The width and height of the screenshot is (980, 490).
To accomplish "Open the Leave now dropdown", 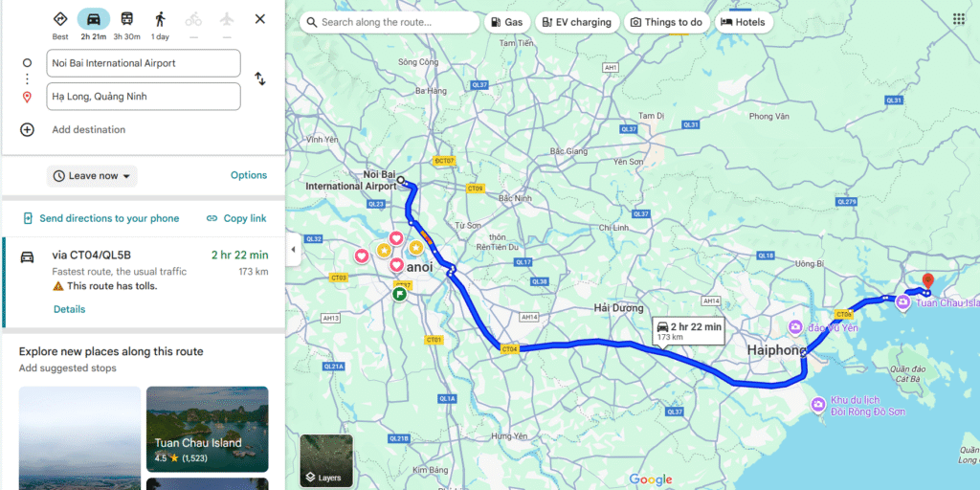I will pyautogui.click(x=92, y=176).
